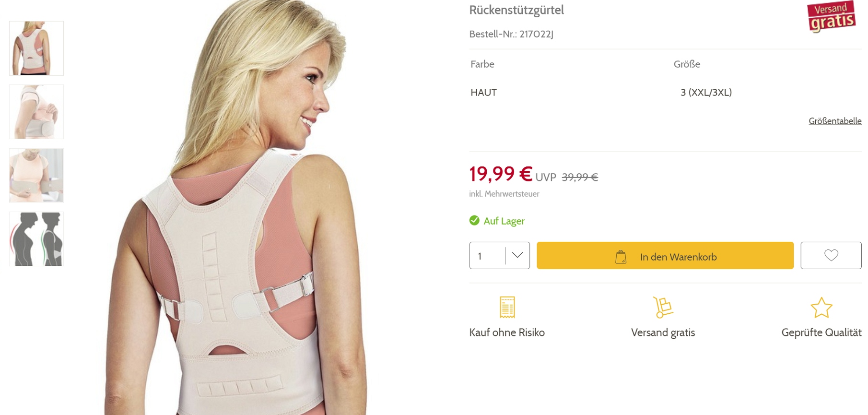The width and height of the screenshot is (868, 415).
Task: Click the green Auf Lager checkmark icon
Action: pyautogui.click(x=474, y=220)
